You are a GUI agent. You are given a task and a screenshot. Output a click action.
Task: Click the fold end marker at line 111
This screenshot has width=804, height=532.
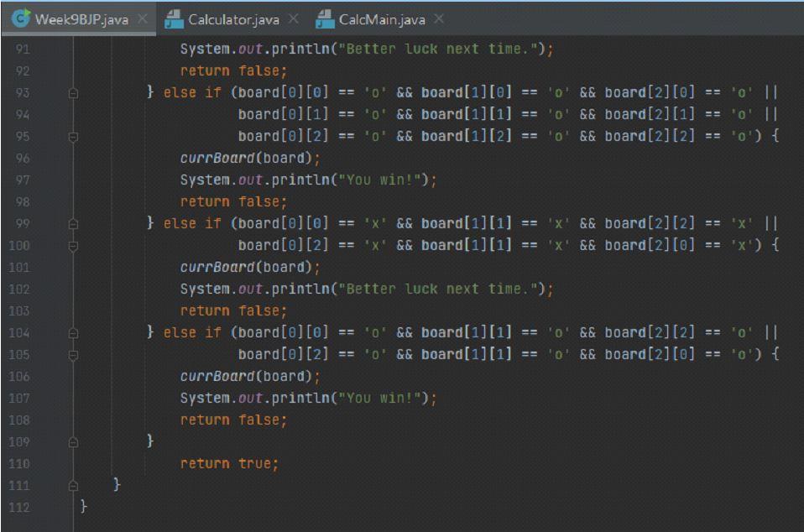(73, 486)
